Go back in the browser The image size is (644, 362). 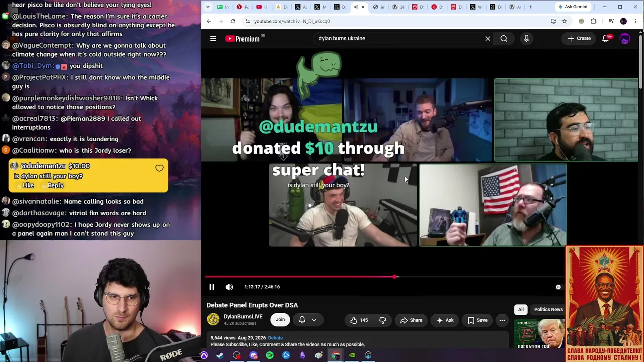(209, 21)
